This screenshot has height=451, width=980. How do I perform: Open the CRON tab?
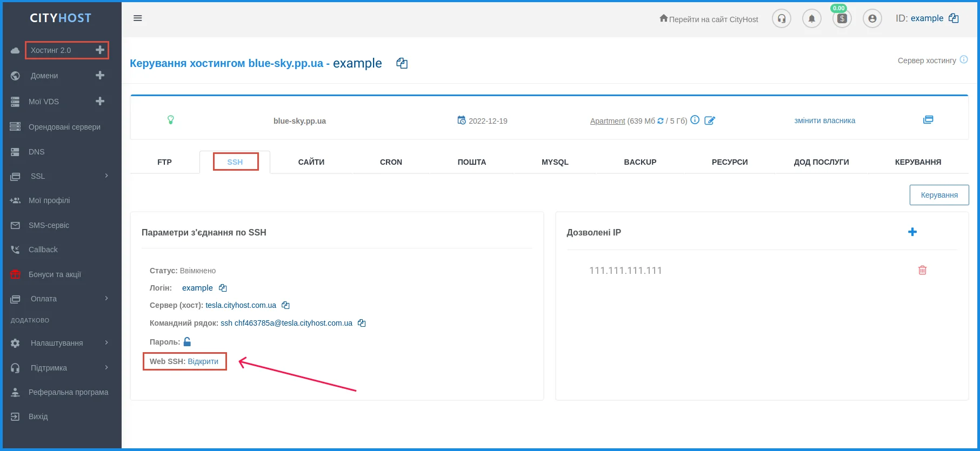391,162
